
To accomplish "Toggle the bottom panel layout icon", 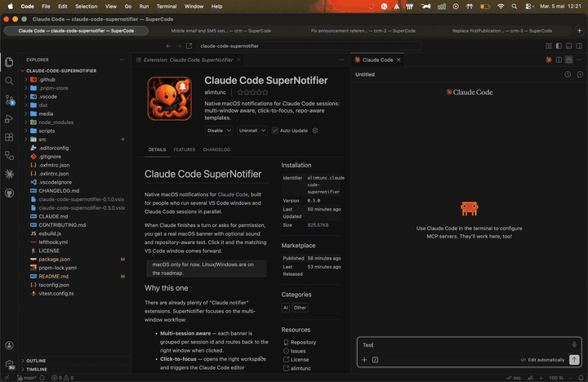I will (569, 46).
